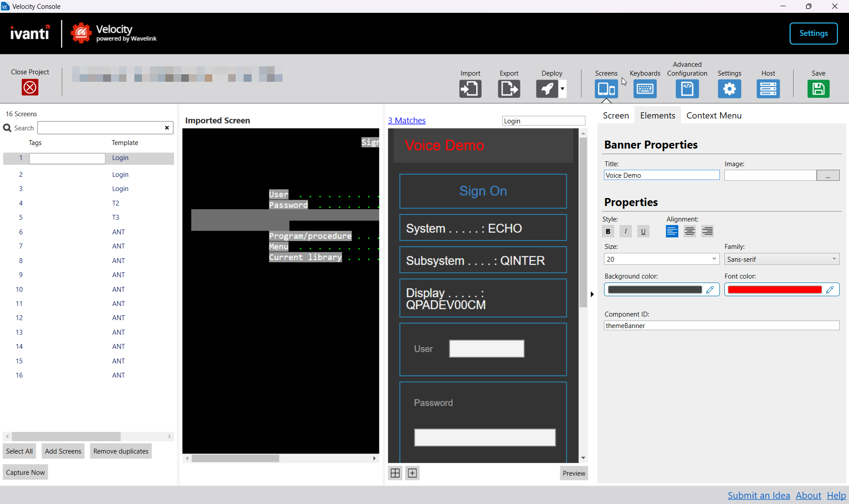Click the red Close Project icon
849x504 pixels.
(30, 88)
